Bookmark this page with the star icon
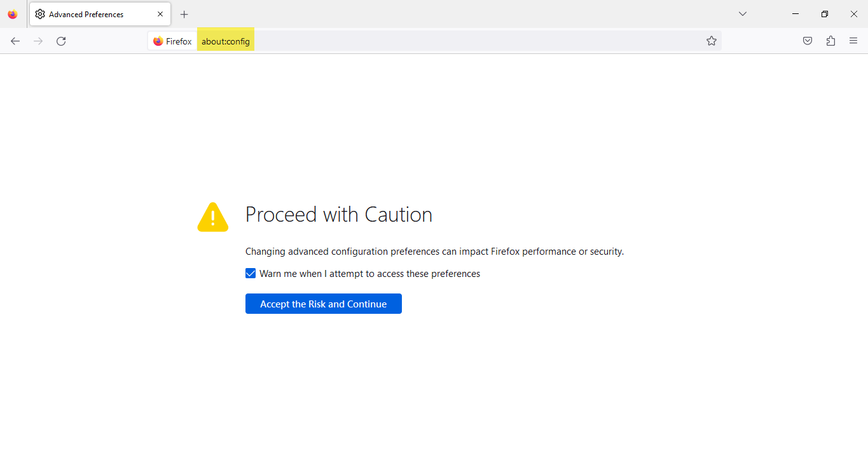 (712, 41)
